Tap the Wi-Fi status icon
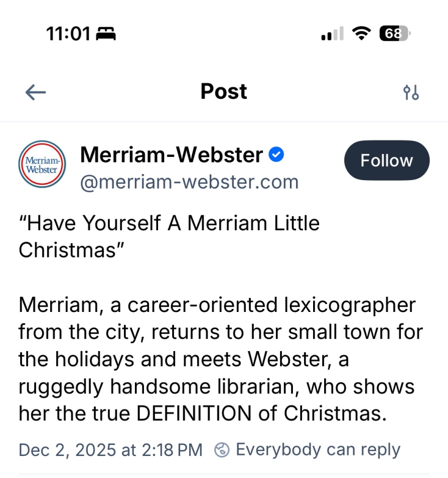The width and height of the screenshot is (448, 478). tap(363, 33)
